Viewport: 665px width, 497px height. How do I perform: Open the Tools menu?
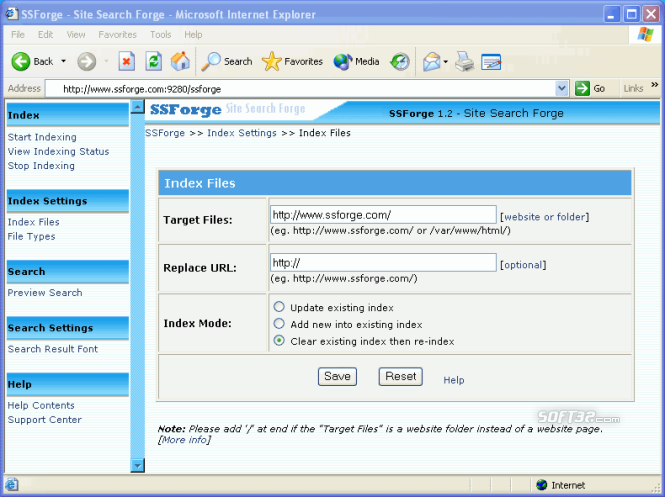coord(161,34)
